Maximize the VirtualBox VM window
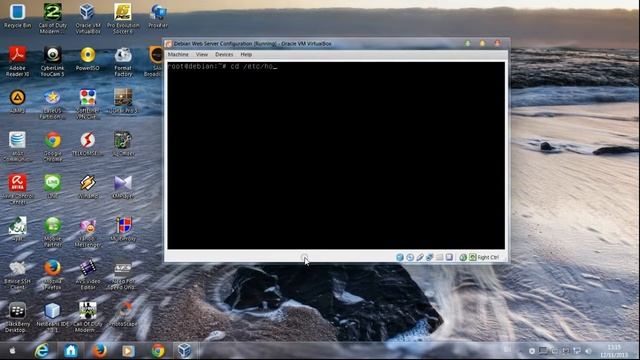Screen dimensions: 640x360 pyautogui.click(x=482, y=43)
